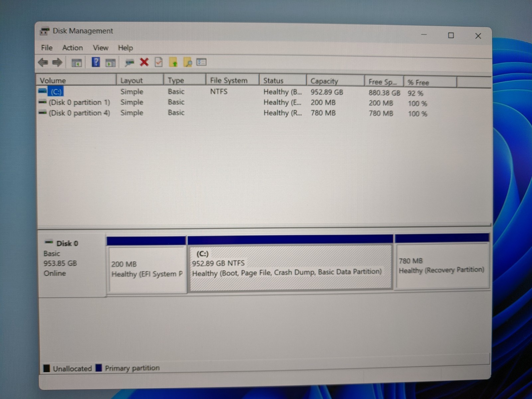Click the black Unallocated legend swatch
532x399 pixels.
point(47,368)
